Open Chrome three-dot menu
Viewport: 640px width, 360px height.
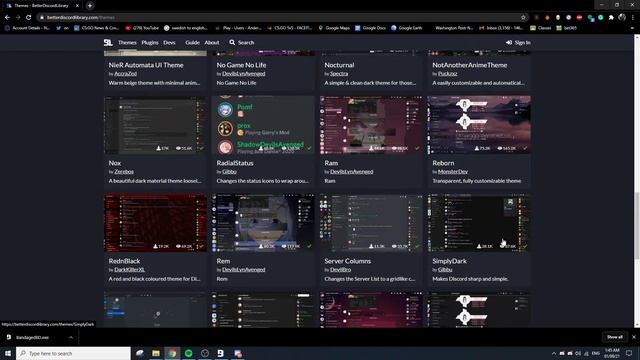(633, 18)
